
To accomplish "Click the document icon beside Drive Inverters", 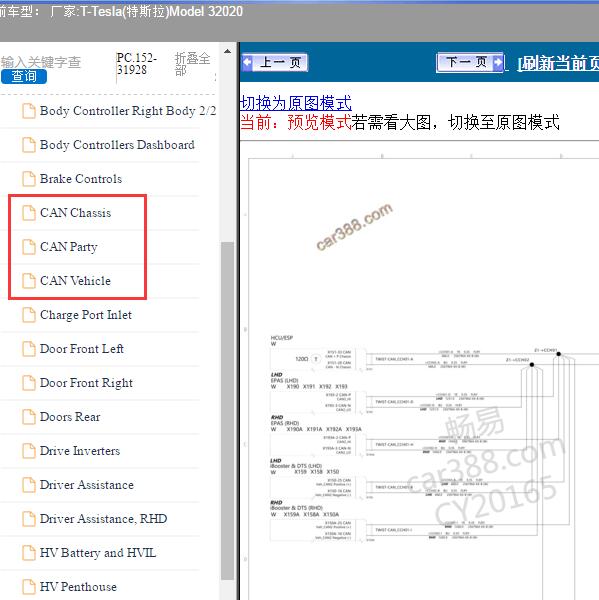I will coord(29,451).
